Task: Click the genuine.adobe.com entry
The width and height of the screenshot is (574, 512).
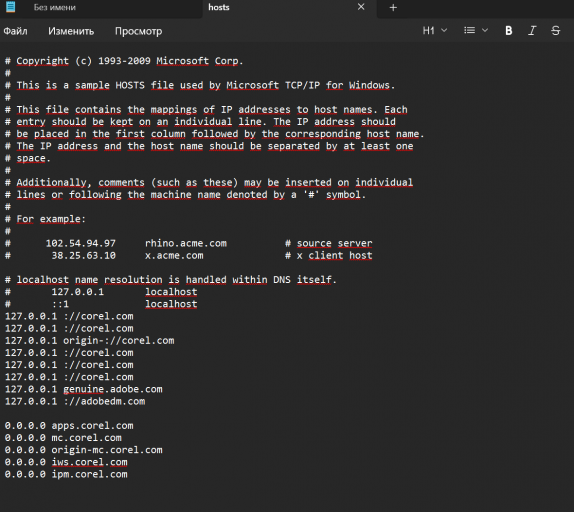Action: pyautogui.click(x=113, y=389)
